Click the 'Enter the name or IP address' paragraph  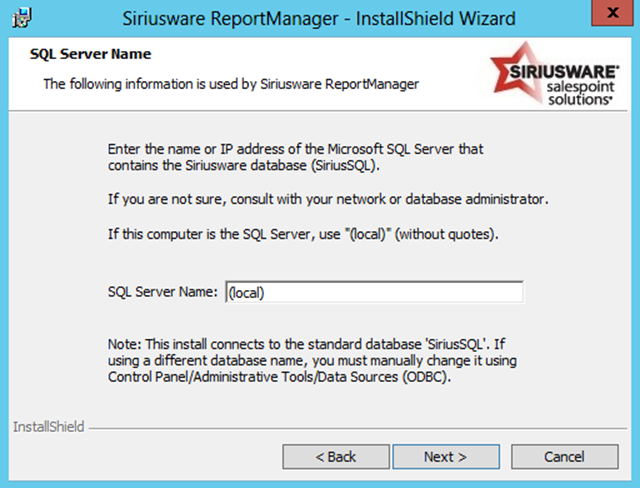[x=296, y=157]
